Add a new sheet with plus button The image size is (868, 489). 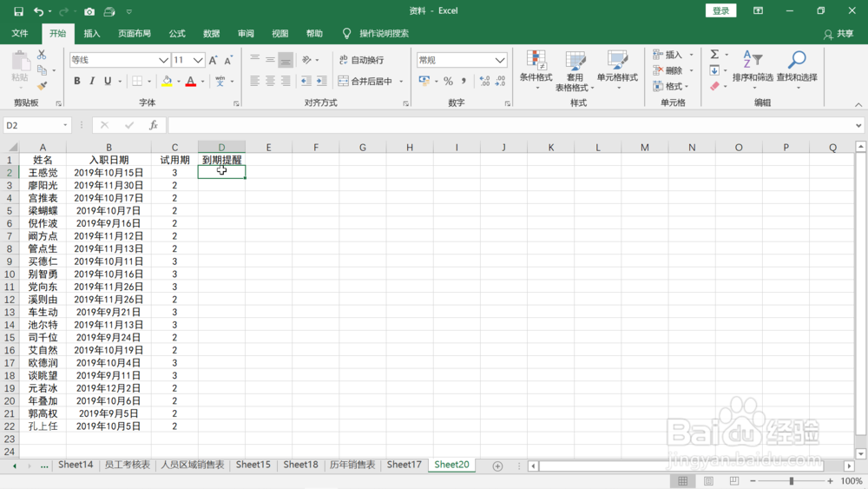pos(497,466)
